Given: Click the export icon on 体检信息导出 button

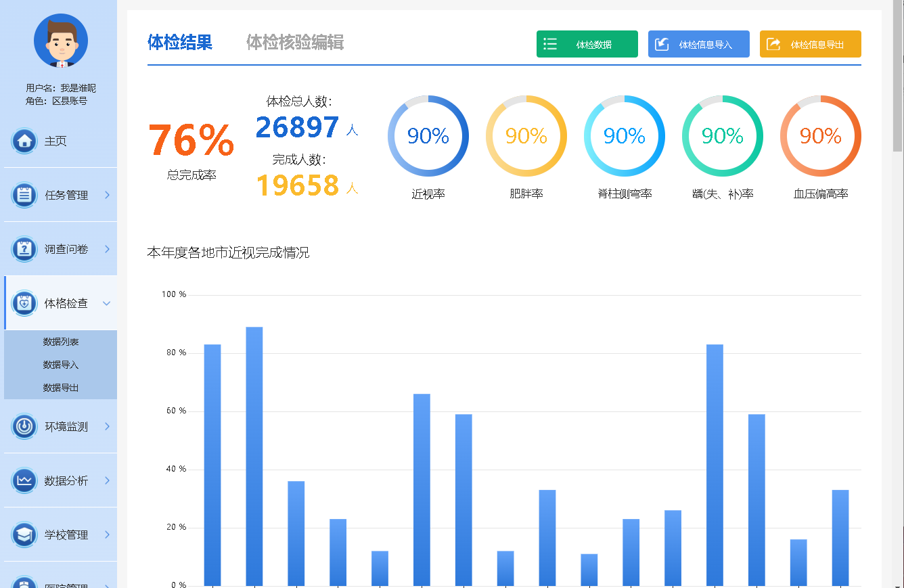Looking at the screenshot, I should (x=773, y=44).
